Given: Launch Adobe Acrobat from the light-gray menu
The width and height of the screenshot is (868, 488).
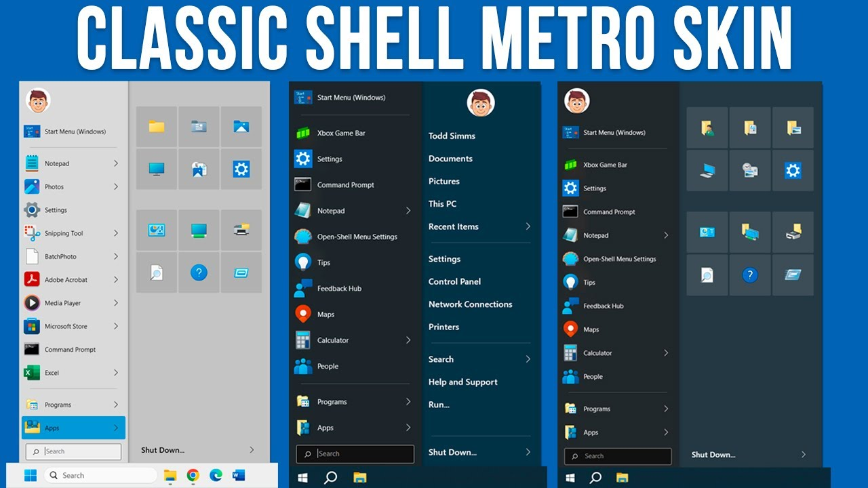Looking at the screenshot, I should [72, 279].
